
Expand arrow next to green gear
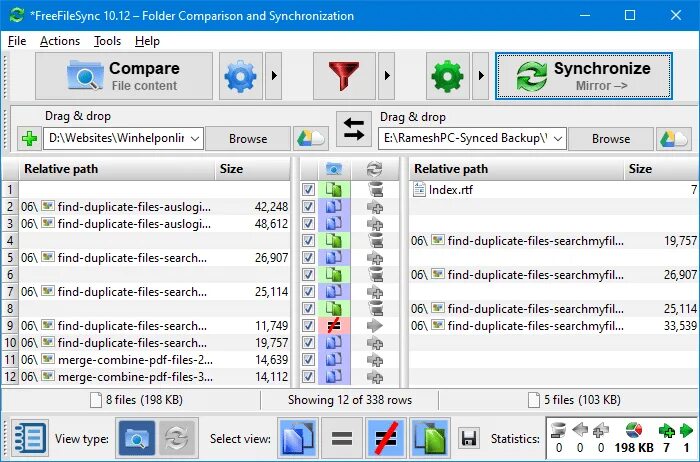(481, 76)
